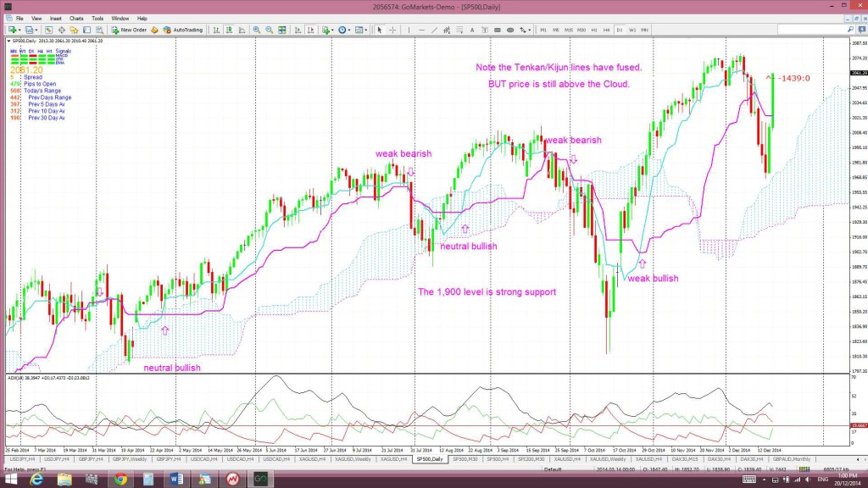Image resolution: width=868 pixels, height=488 pixels.
Task: Switch to the XAGUSD,Weekly chart tab
Action: coord(353,459)
